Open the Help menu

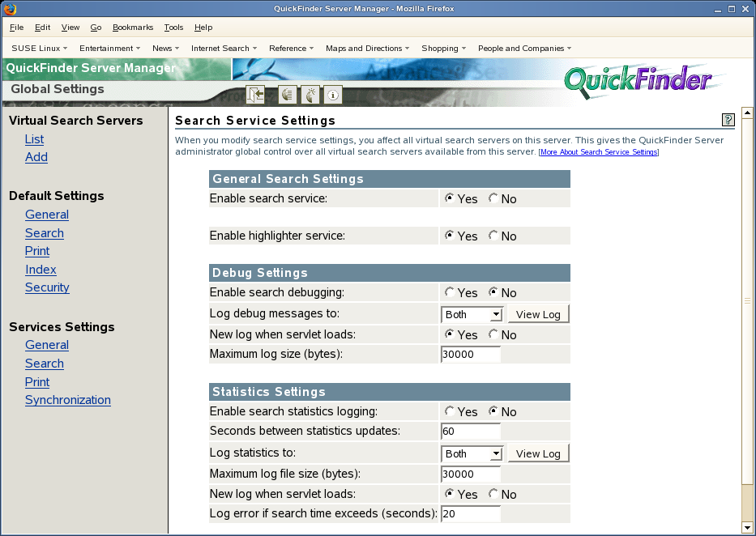tap(203, 28)
